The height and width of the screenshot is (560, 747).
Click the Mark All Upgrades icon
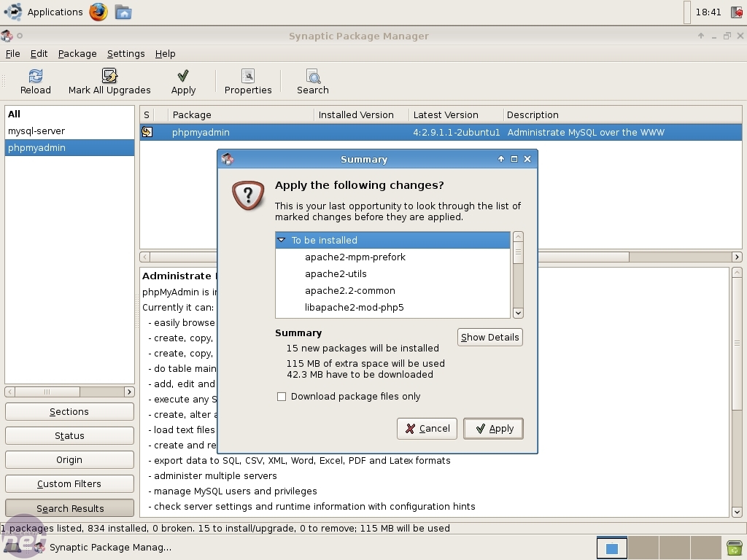pos(109,76)
